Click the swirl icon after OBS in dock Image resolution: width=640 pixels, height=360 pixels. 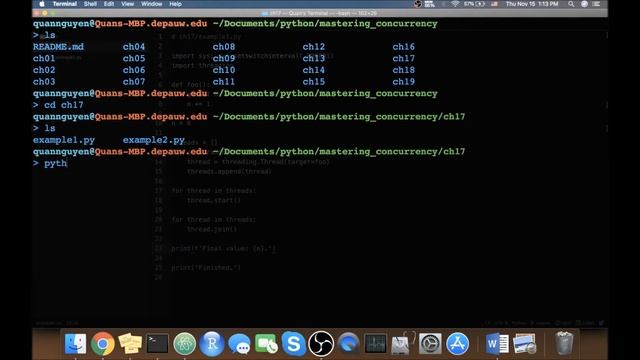coord(348,343)
